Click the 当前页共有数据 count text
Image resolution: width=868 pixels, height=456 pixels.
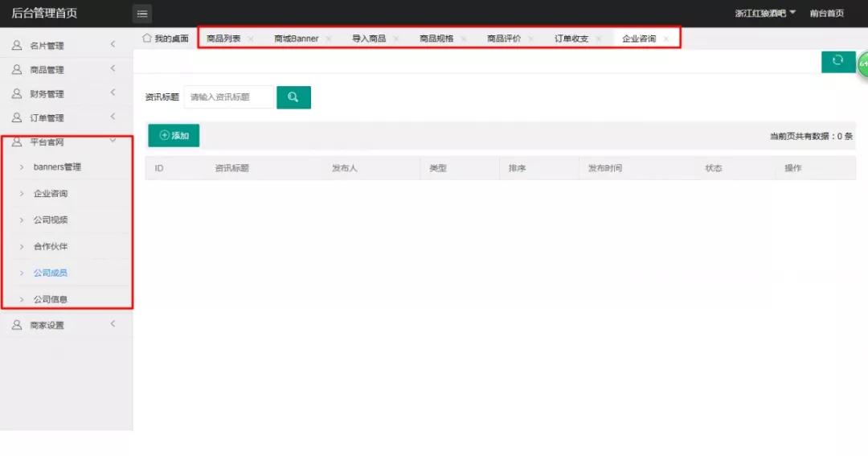pyautogui.click(x=811, y=136)
